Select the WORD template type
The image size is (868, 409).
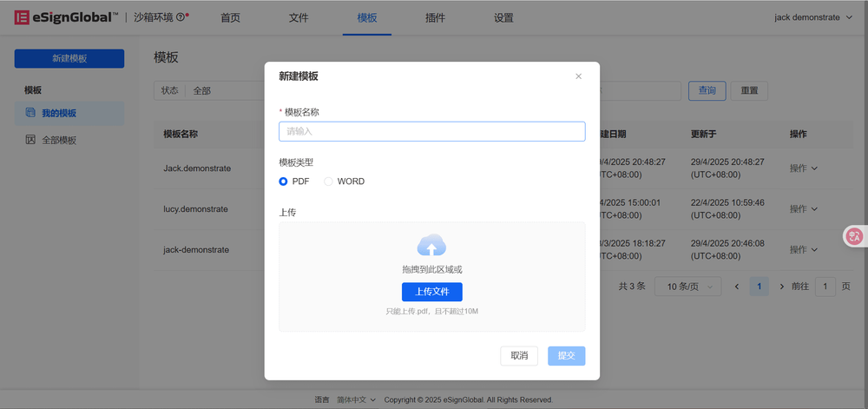pos(329,181)
